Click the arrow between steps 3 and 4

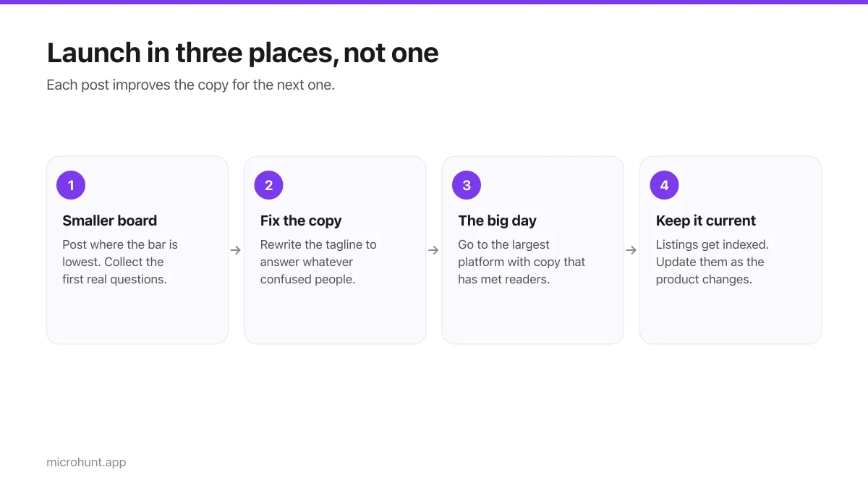(631, 250)
